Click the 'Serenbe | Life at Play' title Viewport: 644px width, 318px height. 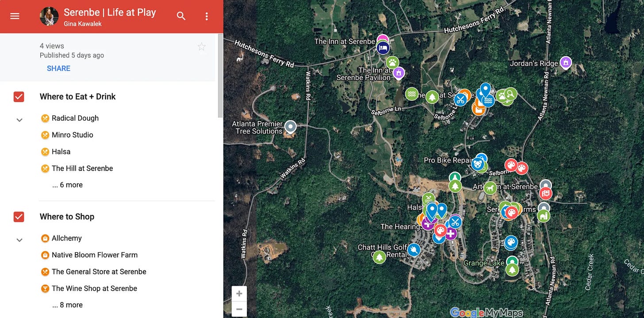(110, 12)
